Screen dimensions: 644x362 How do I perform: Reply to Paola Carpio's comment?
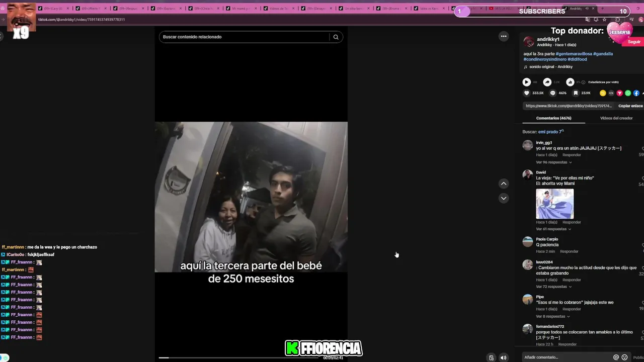tap(569, 251)
